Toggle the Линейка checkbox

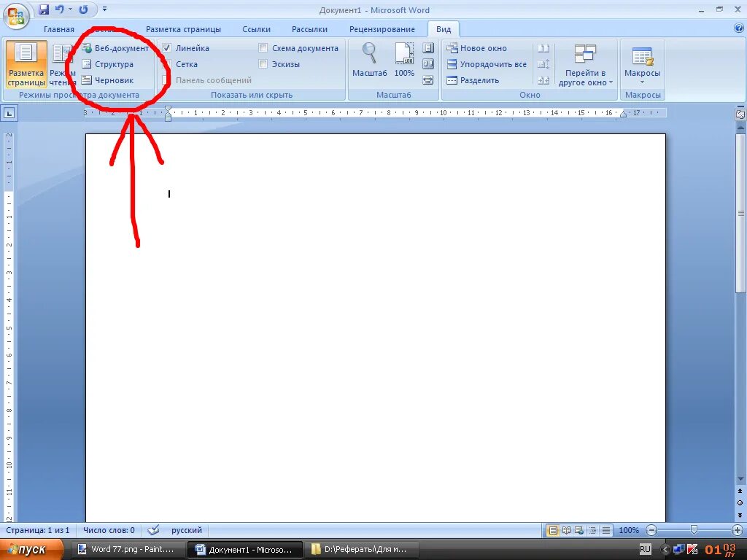click(167, 48)
